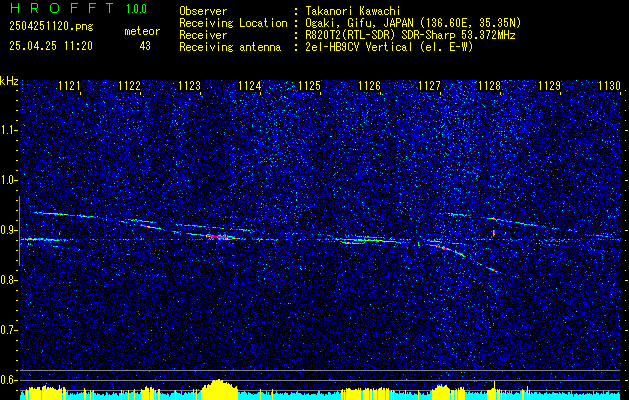Click the 1125 time marker

[x=310, y=86]
